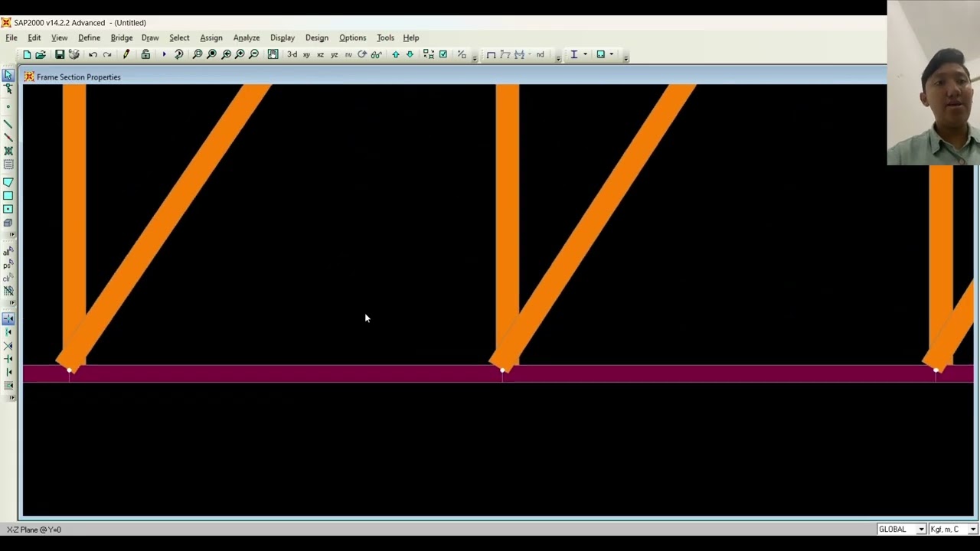
Task: Run analysis with the play arrow icon
Action: tap(164, 54)
